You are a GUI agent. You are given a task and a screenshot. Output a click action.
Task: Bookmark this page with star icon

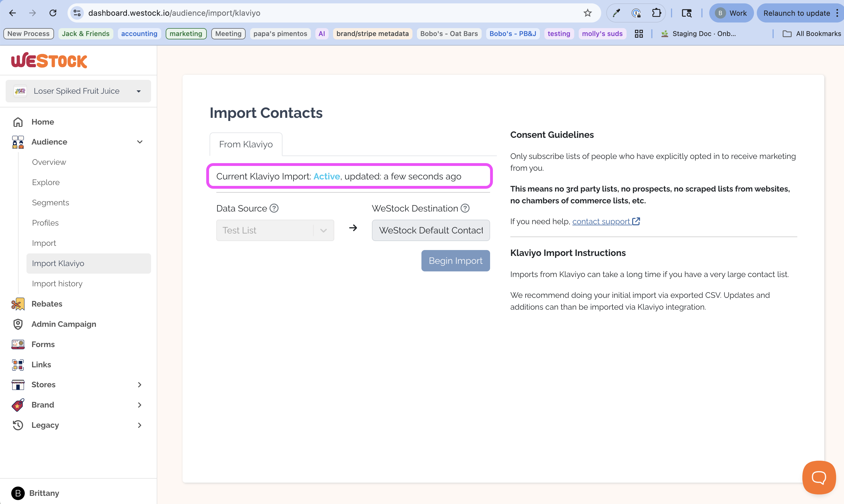588,13
